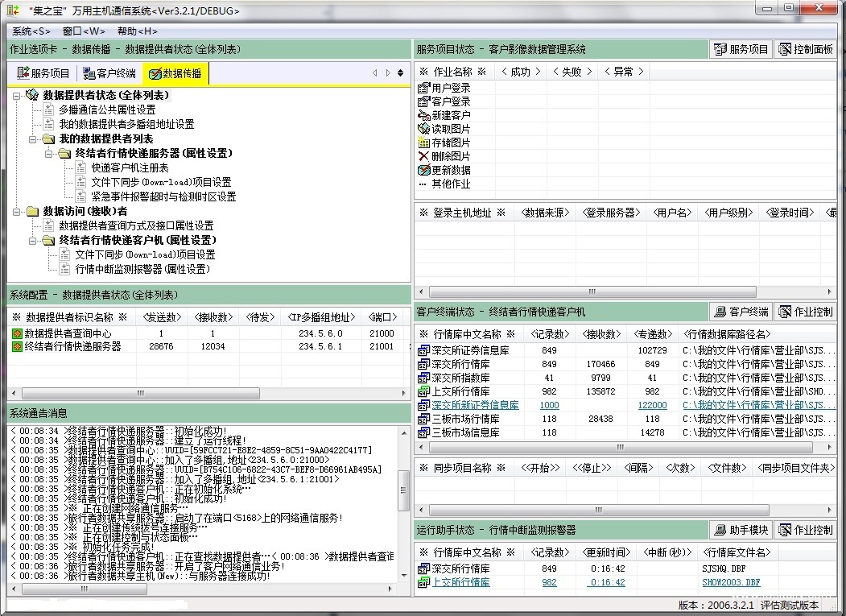
Task: Open the 深交所新证券信息库 link
Action: 476,405
